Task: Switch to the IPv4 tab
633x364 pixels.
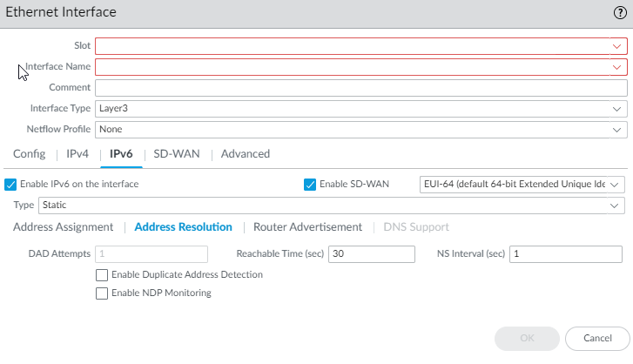Action: click(78, 154)
